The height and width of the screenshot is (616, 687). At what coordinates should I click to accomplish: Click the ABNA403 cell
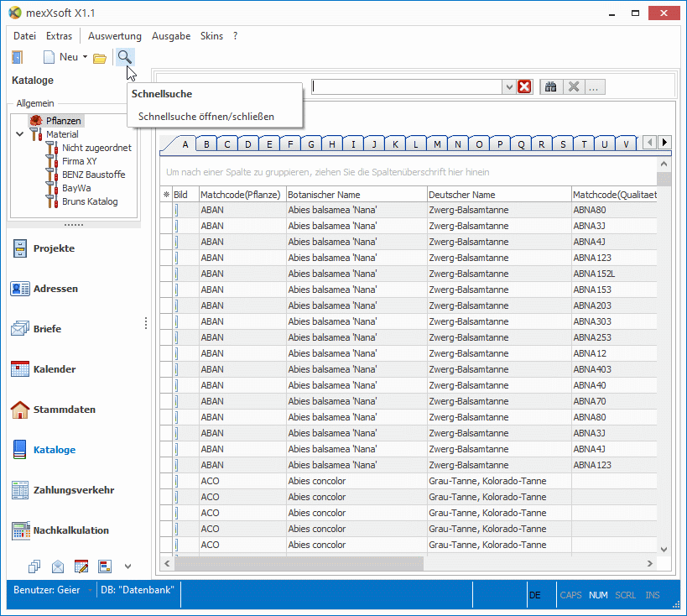click(x=614, y=369)
